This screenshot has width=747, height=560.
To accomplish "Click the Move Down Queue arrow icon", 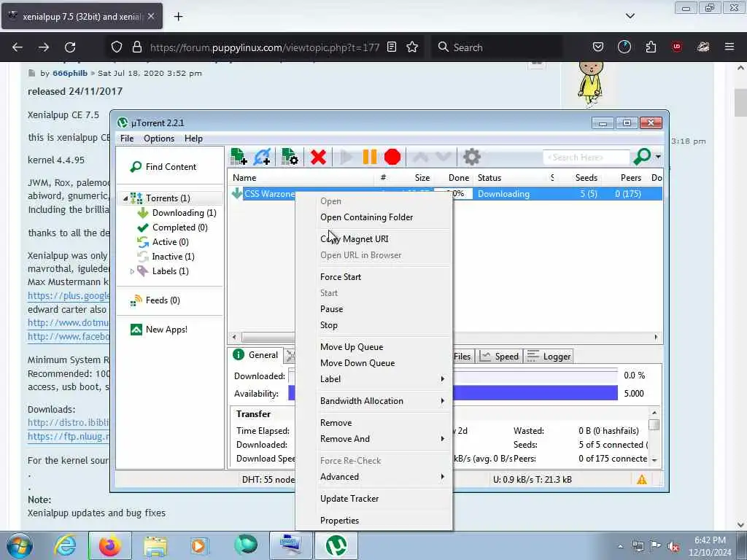I will 443,157.
